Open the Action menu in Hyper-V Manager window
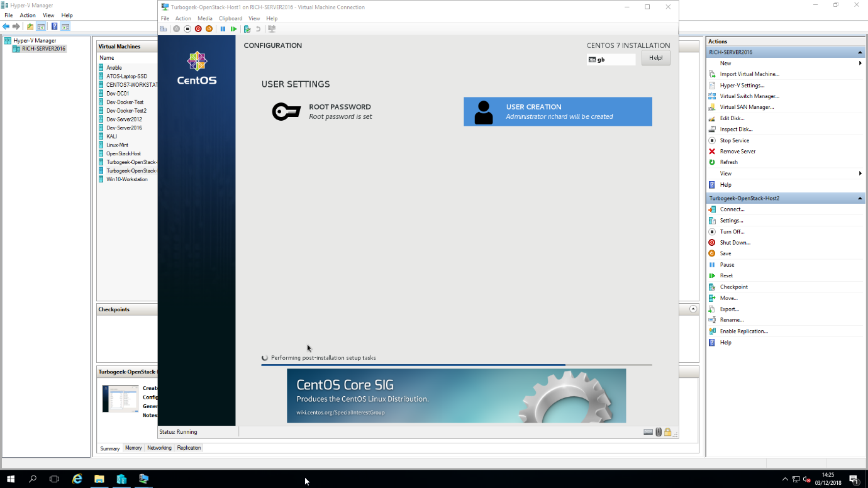This screenshot has height=488, width=868. pyautogui.click(x=28, y=15)
